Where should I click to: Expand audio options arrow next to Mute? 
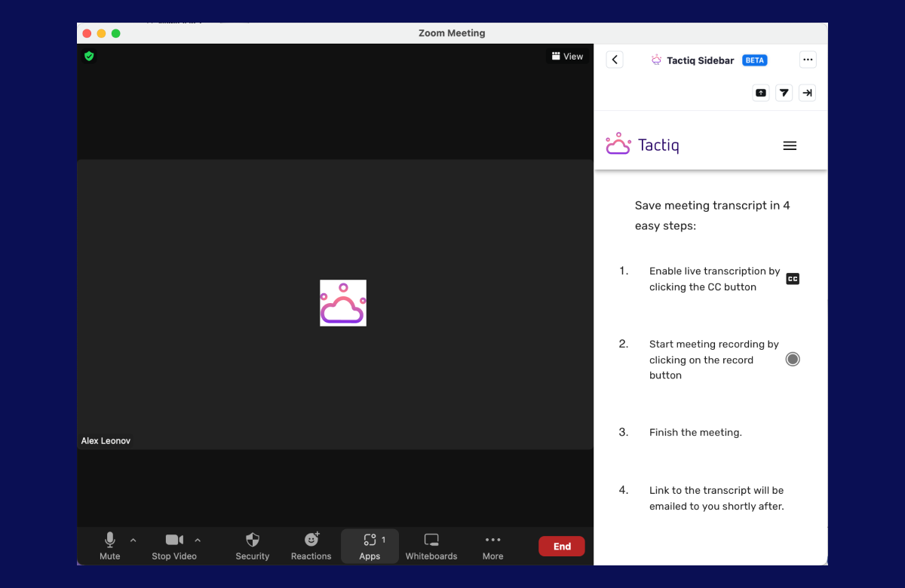pos(133,540)
